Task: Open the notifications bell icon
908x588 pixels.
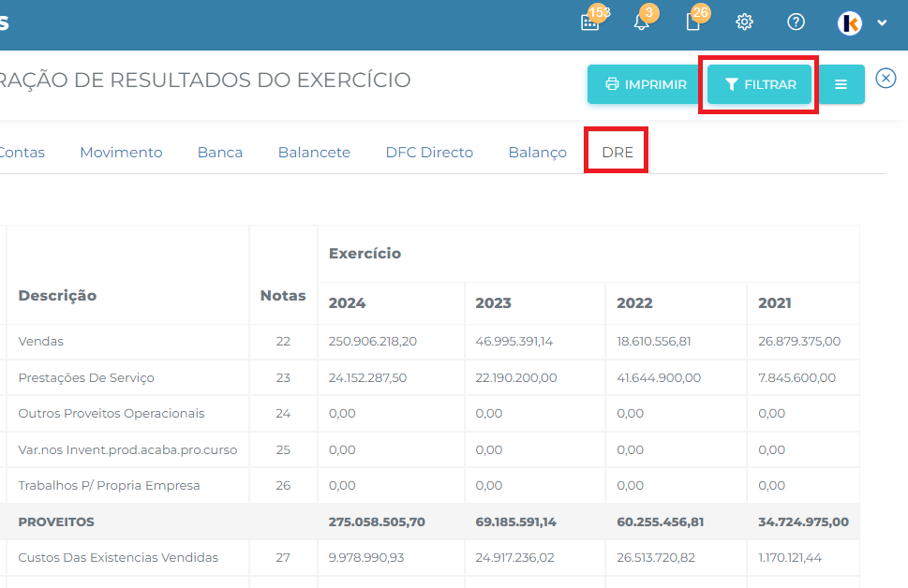Action: [642, 22]
